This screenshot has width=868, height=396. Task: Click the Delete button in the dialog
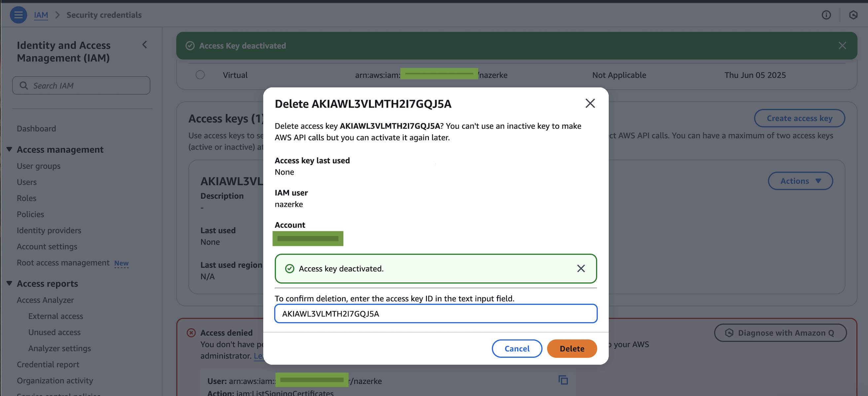(x=572, y=348)
